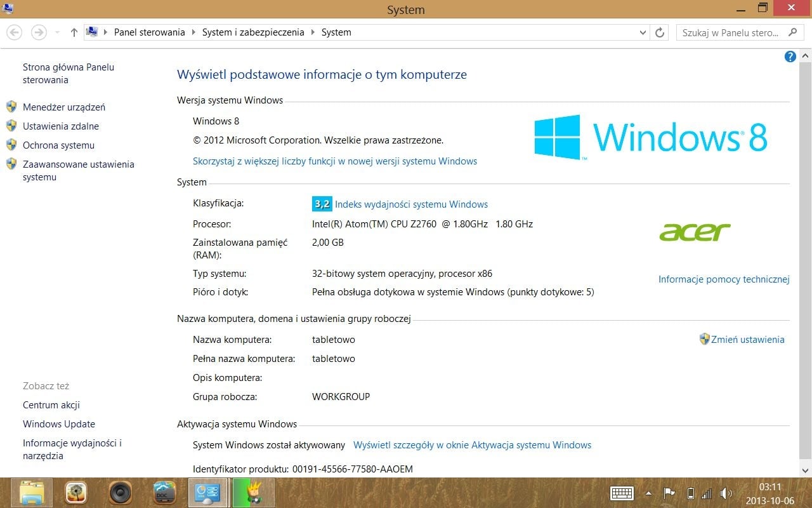Click the 3,2 performance score badge

tap(322, 204)
